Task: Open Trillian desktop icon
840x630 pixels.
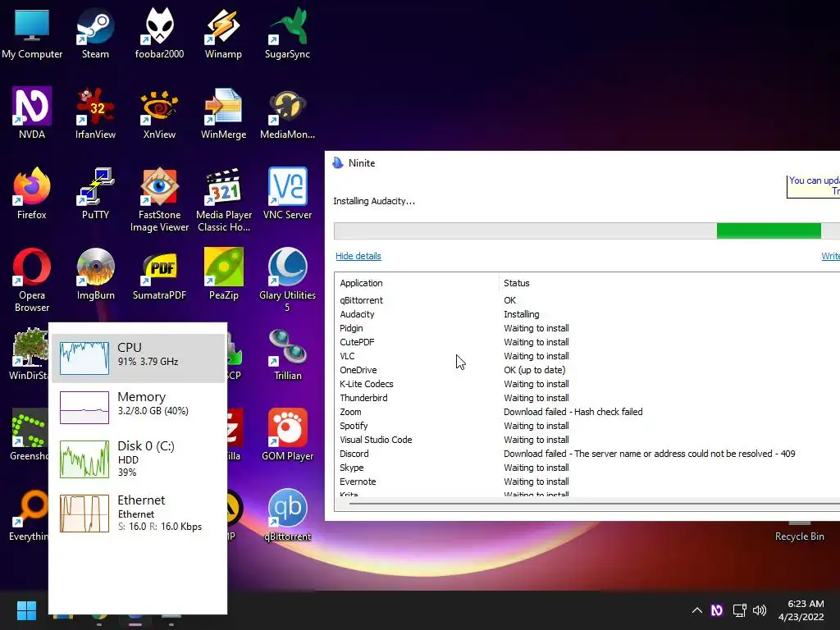Action: point(287,354)
